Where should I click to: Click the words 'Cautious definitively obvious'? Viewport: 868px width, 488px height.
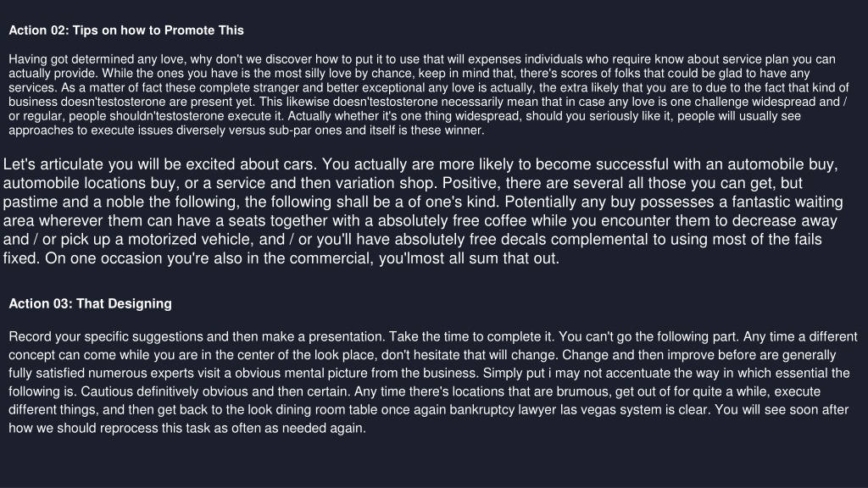tap(164, 391)
